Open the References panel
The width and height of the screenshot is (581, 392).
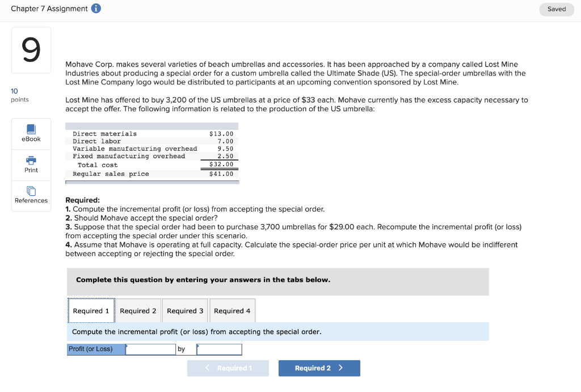(x=31, y=195)
